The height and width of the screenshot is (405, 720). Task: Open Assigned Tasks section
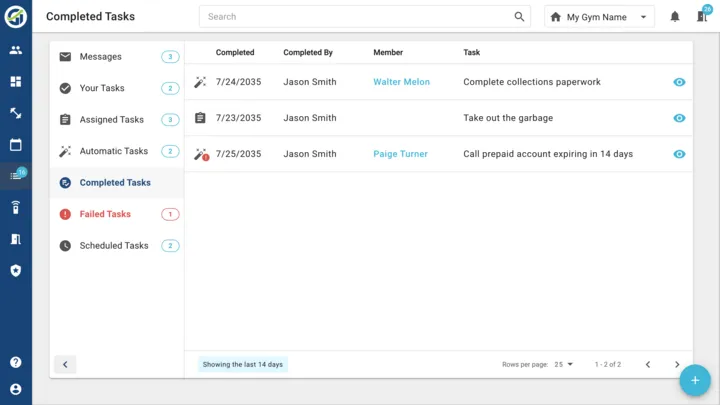(117, 120)
